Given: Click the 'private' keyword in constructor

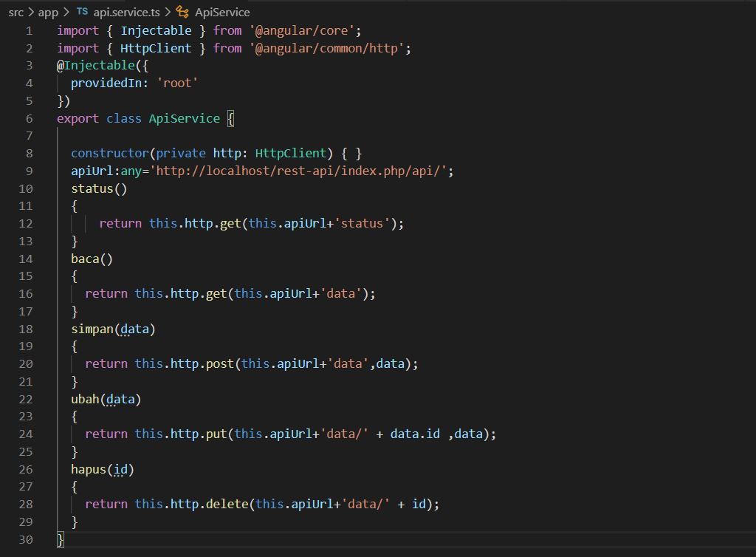Looking at the screenshot, I should tap(181, 154).
